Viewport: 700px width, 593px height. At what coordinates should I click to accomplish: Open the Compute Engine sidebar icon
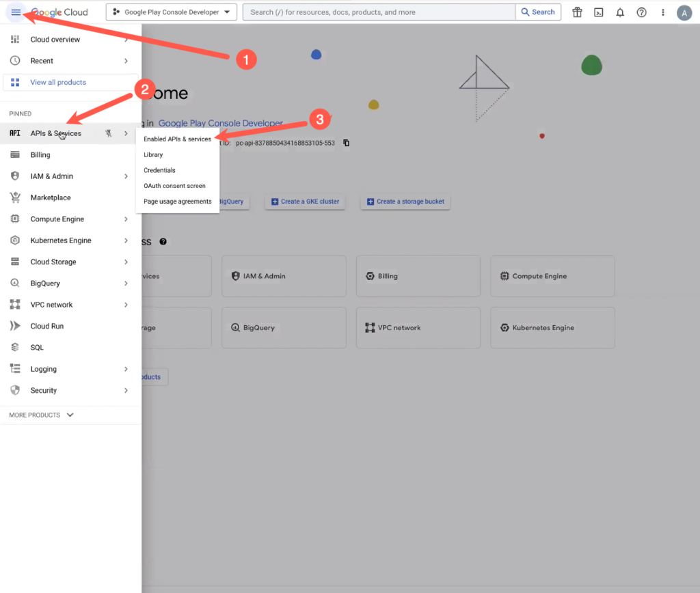16,219
